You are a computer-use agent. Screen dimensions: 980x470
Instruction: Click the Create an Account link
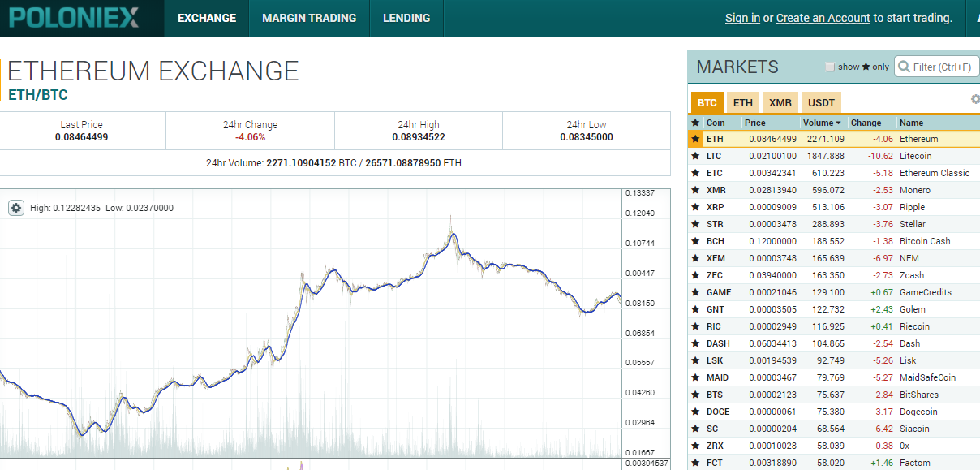[823, 18]
